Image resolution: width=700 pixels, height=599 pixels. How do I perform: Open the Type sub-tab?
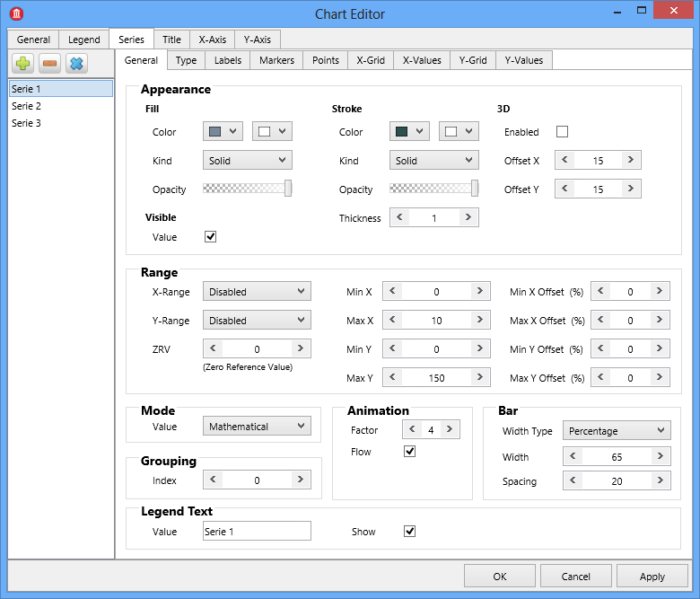pyautogui.click(x=186, y=60)
